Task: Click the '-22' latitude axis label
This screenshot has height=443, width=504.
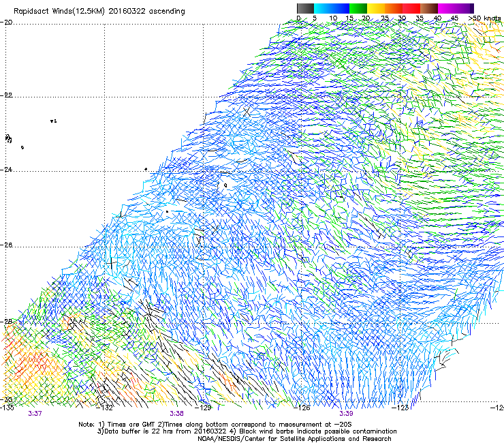Action: [x=6, y=95]
